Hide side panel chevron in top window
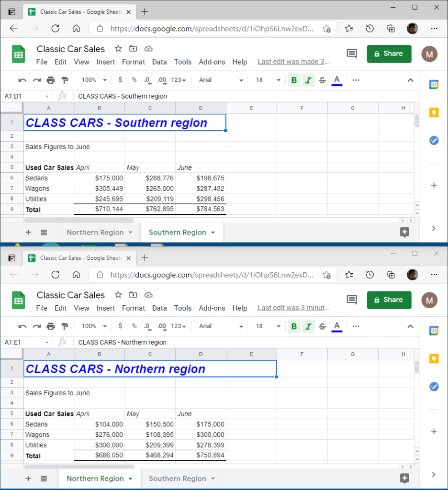Screen dimensions: 448x490 coord(434,228)
